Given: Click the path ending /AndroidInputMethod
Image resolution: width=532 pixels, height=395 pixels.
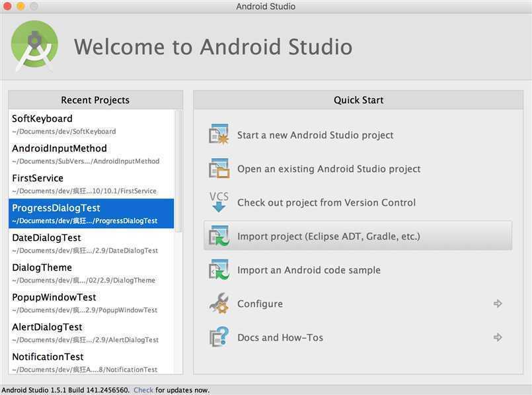Looking at the screenshot, I should (86, 161).
